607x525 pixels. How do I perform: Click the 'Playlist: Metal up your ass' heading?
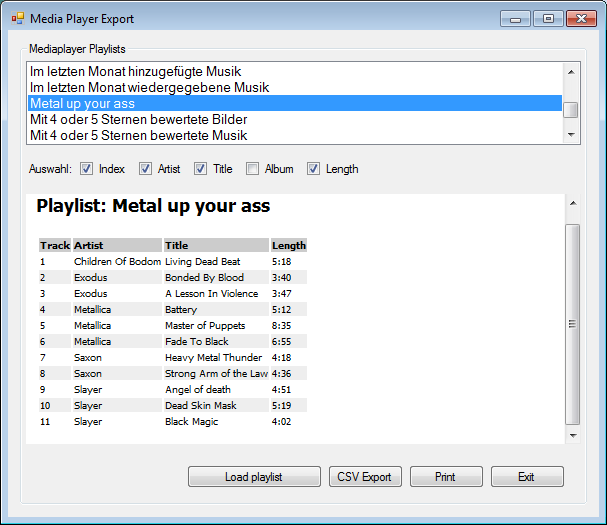[x=153, y=206]
